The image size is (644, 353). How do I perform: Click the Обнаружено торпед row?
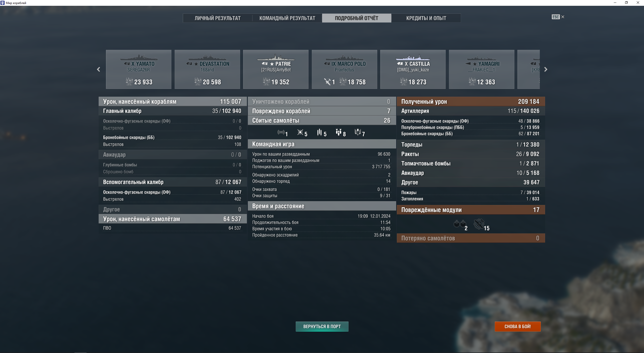(322, 181)
